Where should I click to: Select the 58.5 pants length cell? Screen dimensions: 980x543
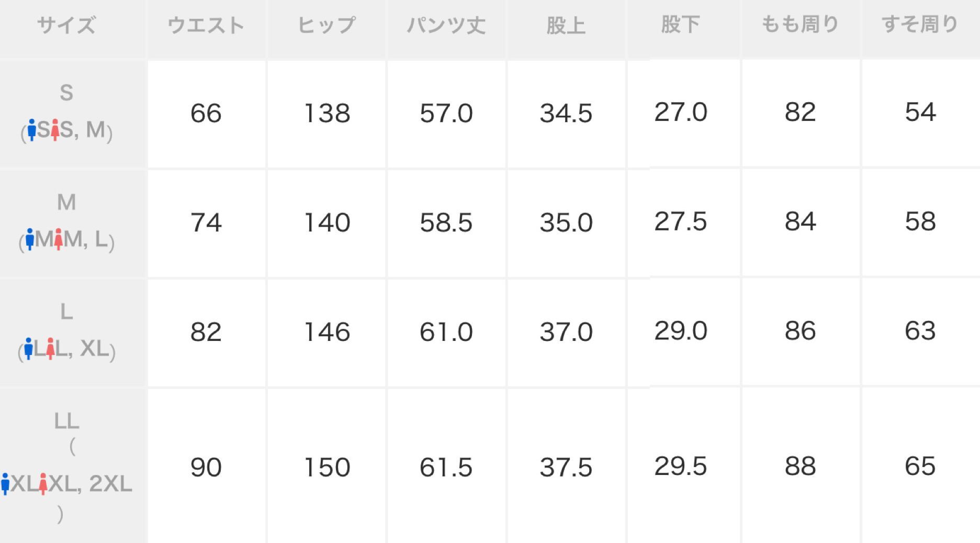(446, 223)
